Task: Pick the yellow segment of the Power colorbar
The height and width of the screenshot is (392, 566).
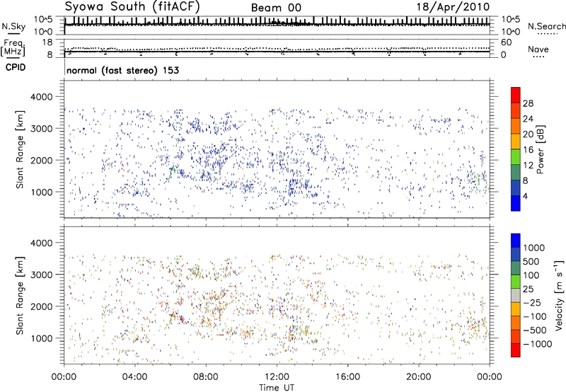Action: 516,142
